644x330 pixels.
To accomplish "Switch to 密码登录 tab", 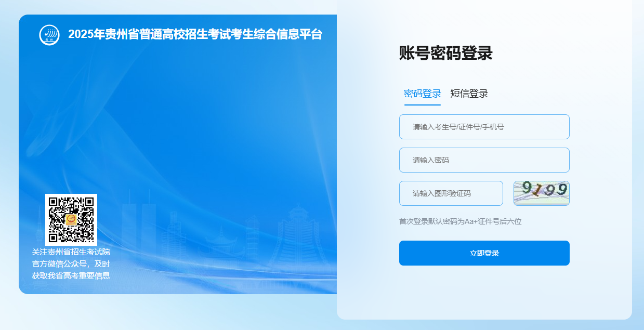I will [423, 94].
